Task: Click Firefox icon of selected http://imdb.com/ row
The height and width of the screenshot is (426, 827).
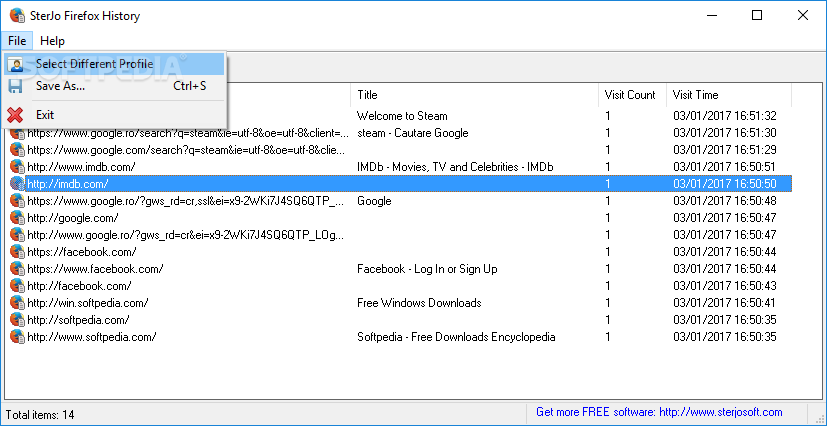Action: [17, 184]
